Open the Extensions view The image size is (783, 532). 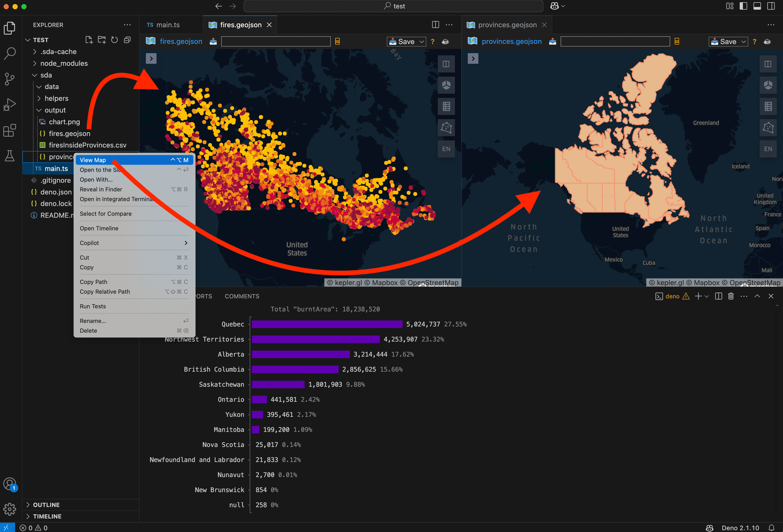[x=10, y=131]
